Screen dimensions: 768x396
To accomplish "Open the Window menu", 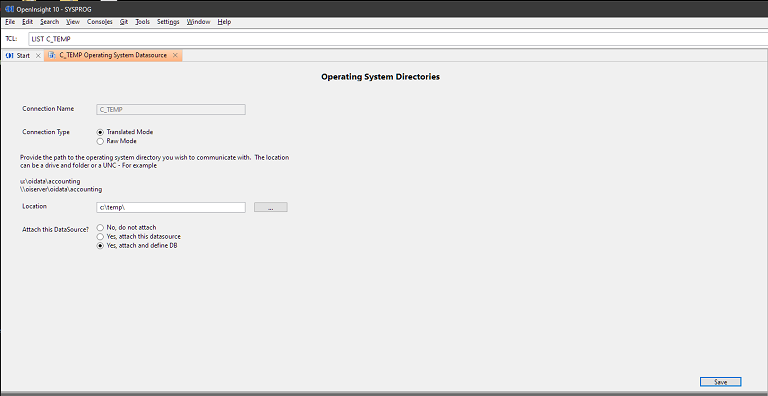I will 198,22.
